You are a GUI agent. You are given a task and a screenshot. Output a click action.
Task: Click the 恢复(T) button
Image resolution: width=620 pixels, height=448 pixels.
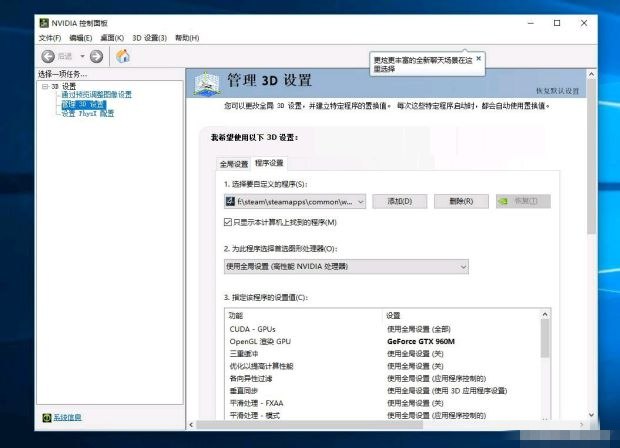pos(523,201)
